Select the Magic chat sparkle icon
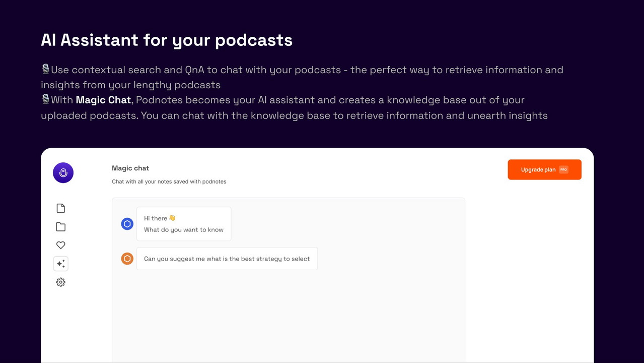644x363 pixels. 61,264
